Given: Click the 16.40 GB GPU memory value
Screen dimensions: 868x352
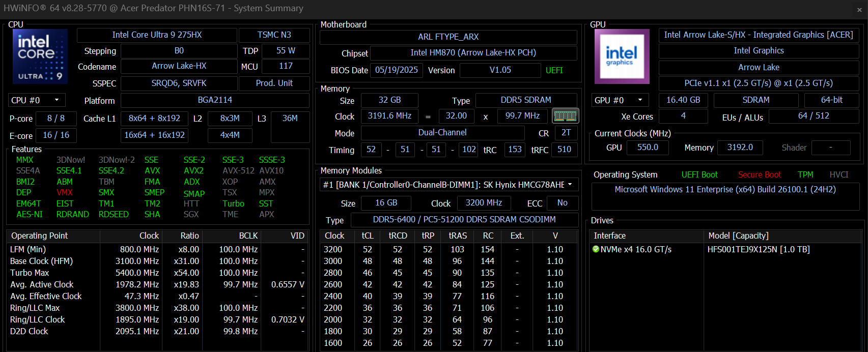Looking at the screenshot, I should tap(683, 100).
